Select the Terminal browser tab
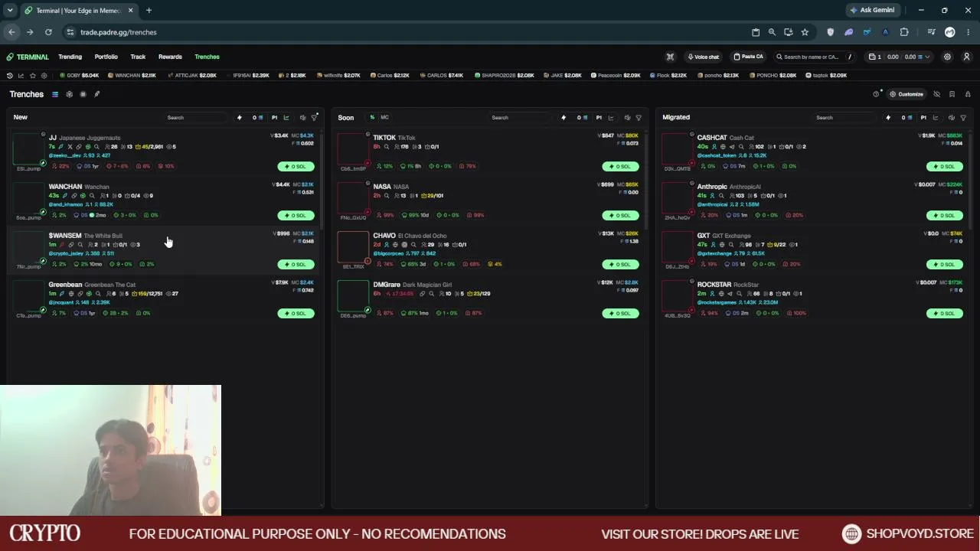The image size is (980, 551). pyautogui.click(x=78, y=11)
